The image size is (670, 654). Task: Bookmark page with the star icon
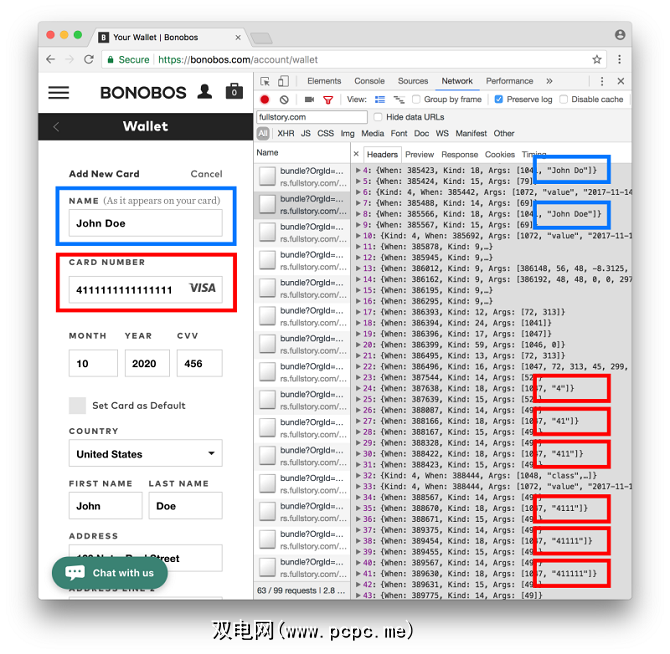click(x=597, y=59)
